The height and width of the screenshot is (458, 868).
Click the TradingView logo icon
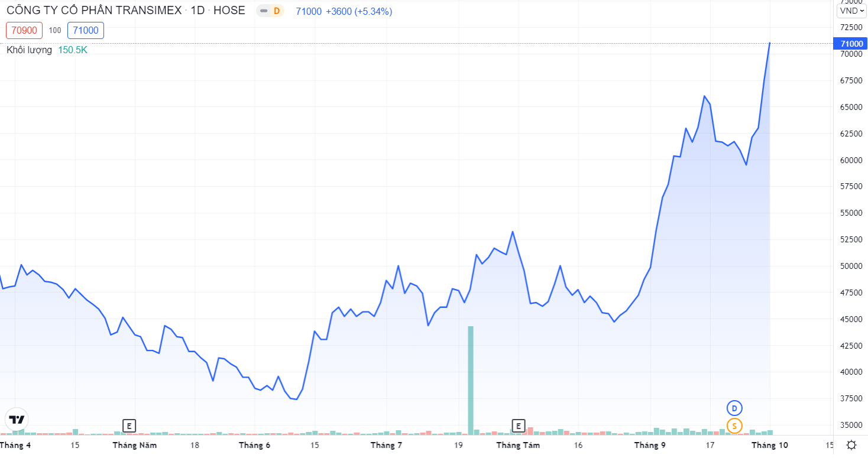point(17,419)
